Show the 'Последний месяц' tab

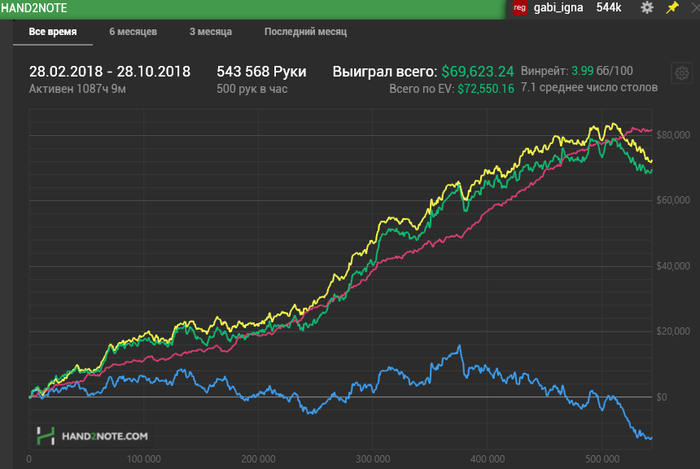pos(305,32)
